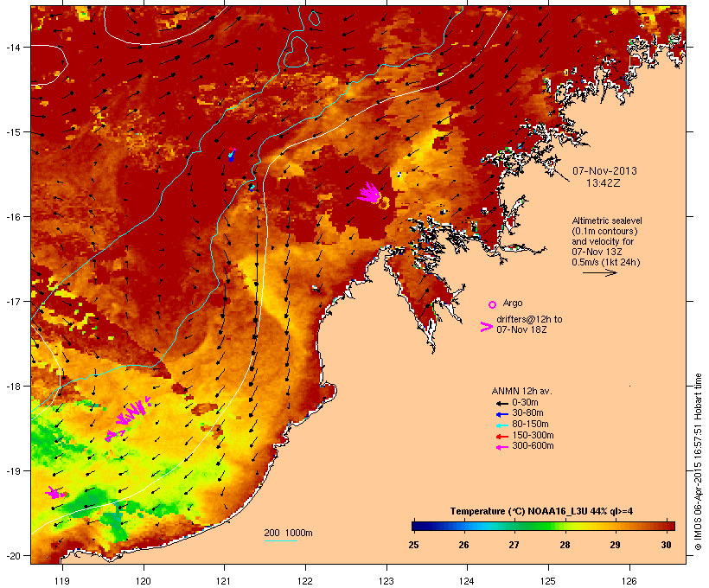709x588 pixels.
Task: Click the longitude axis label 126
Action: click(x=629, y=581)
